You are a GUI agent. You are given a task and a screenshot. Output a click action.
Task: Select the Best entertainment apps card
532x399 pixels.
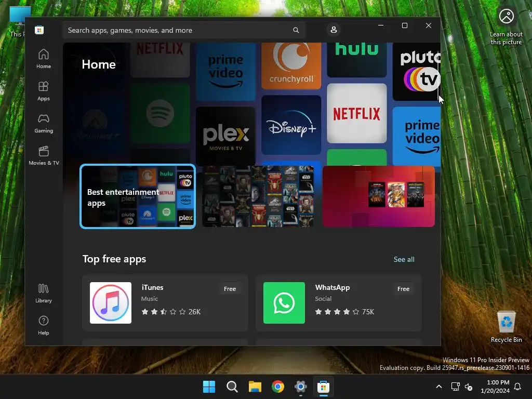[138, 196]
